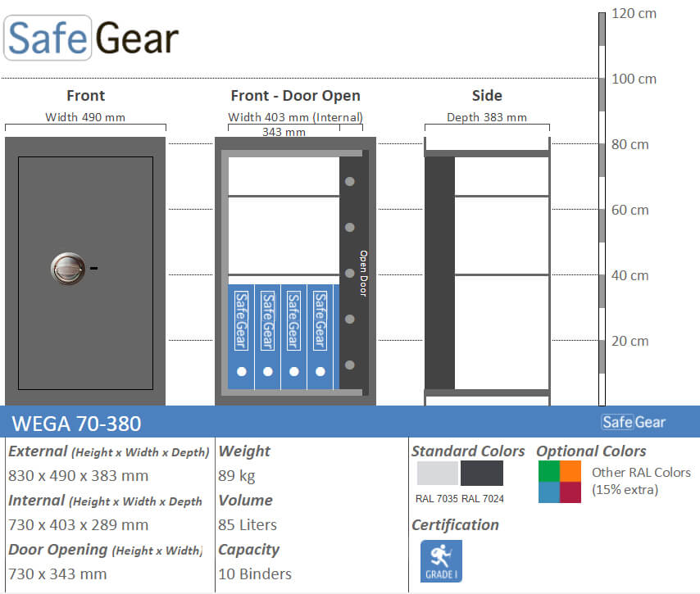The width and height of the screenshot is (700, 594).
Task: Click the top locking bolt on open door
Action: pyautogui.click(x=349, y=182)
